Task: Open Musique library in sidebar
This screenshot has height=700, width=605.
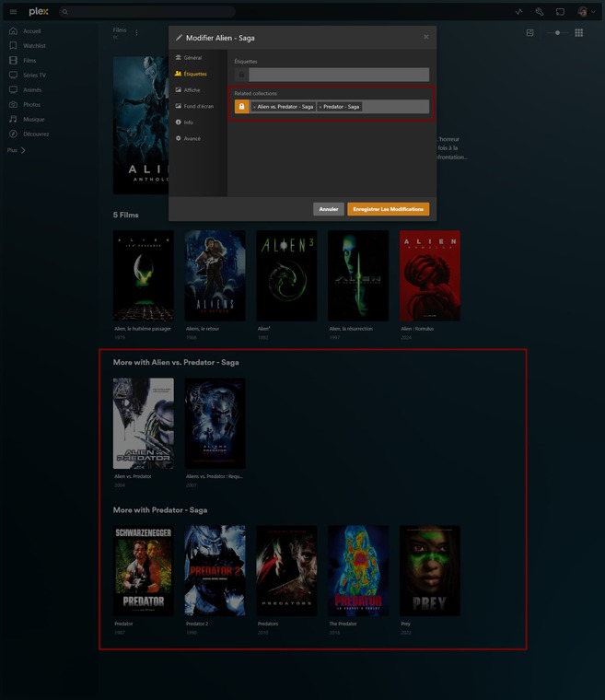Action: pos(33,119)
